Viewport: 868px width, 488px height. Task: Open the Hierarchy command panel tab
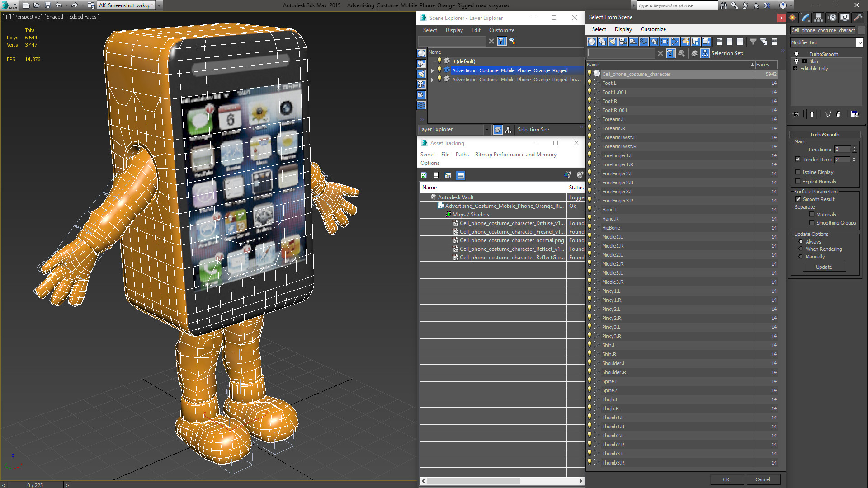(819, 18)
